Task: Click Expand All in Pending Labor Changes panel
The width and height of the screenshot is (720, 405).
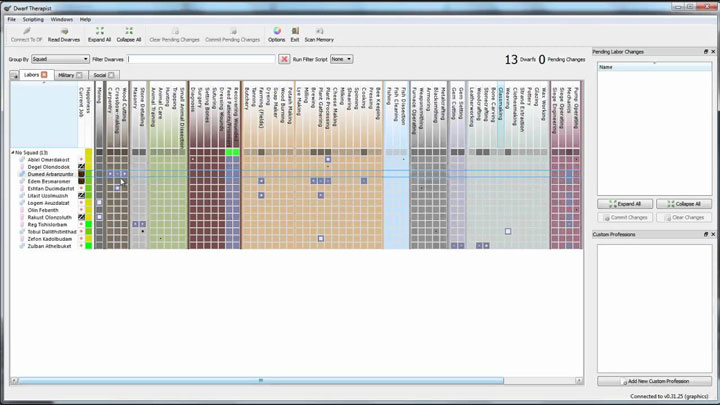Action: point(625,204)
